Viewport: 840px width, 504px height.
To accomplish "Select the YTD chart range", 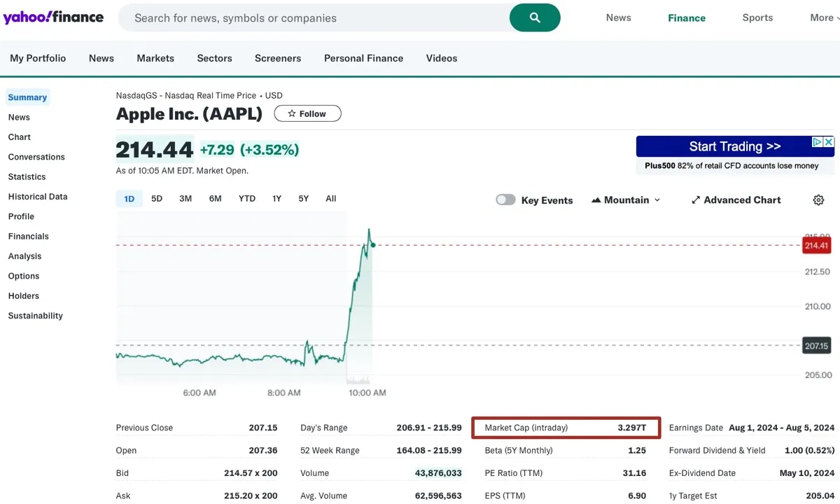I will (247, 199).
